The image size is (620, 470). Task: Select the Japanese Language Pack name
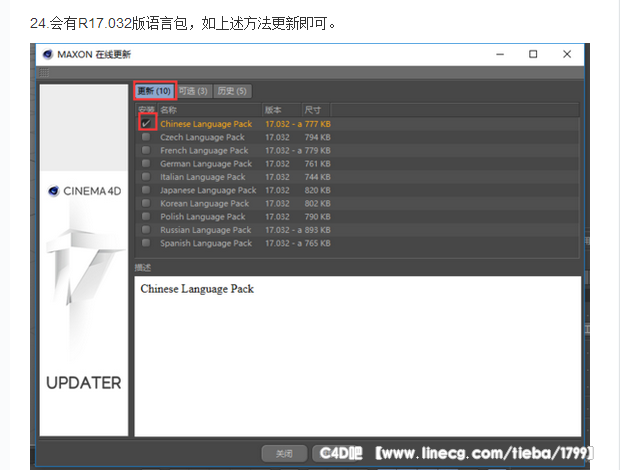click(x=208, y=191)
